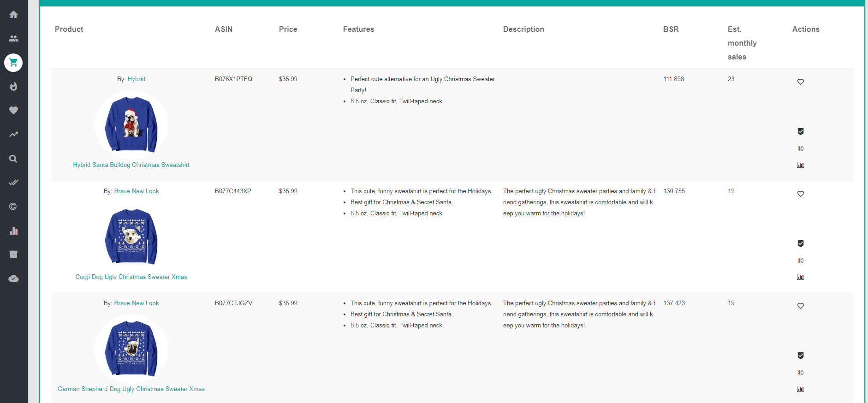Open the archive box sidebar icon
The image size is (868, 403).
click(x=13, y=255)
